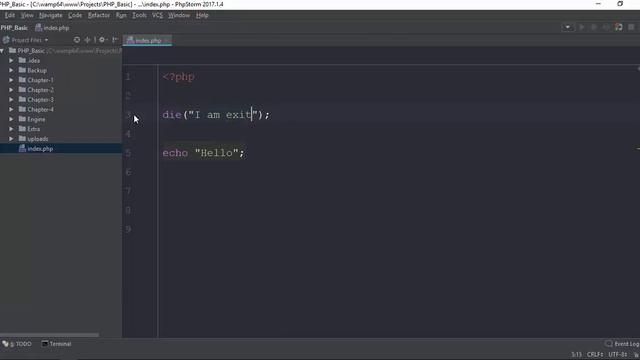Open Project panel settings gear
The width and height of the screenshot is (640, 360).
click(x=102, y=40)
